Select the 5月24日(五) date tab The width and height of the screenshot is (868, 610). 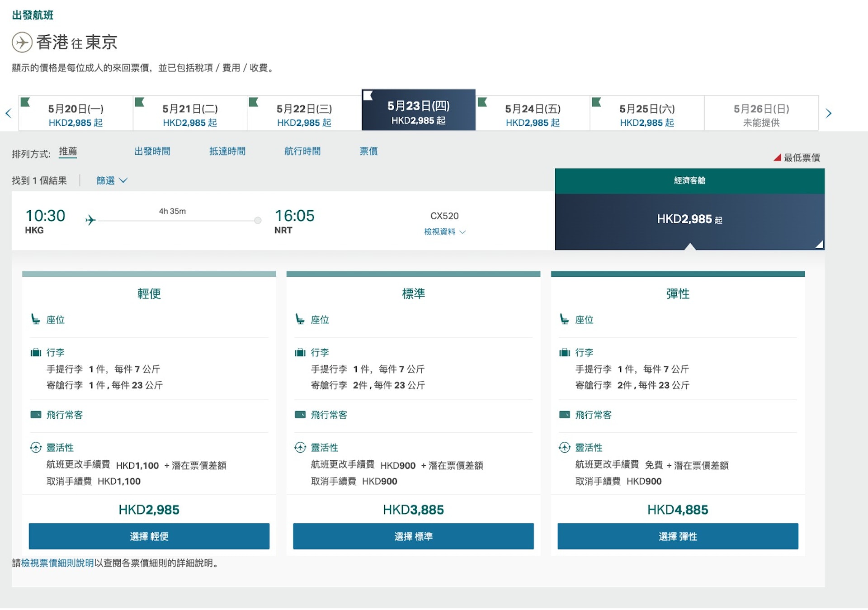(x=533, y=114)
